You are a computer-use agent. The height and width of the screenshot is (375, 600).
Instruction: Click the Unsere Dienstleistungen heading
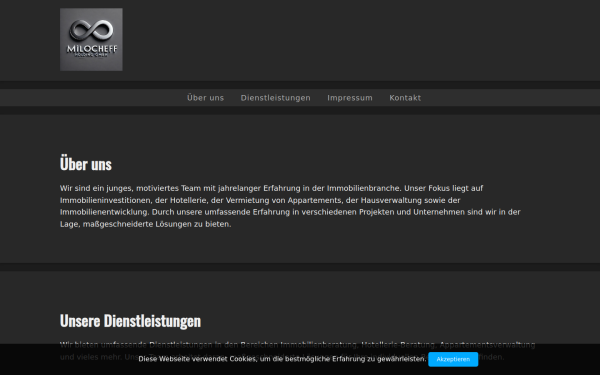tap(130, 321)
